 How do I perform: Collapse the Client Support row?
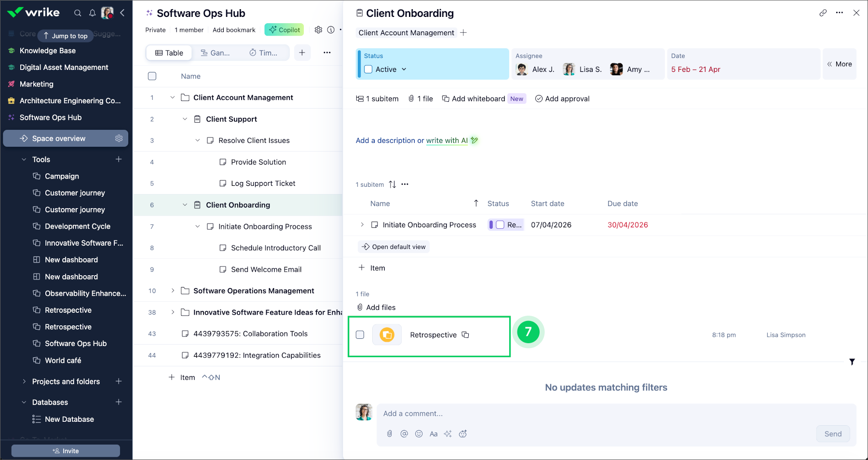(185, 119)
